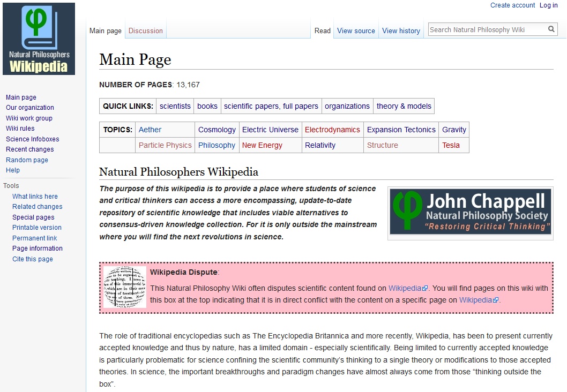The image size is (567, 392).
Task: Open the Electrodynamics topic
Action: click(x=332, y=130)
